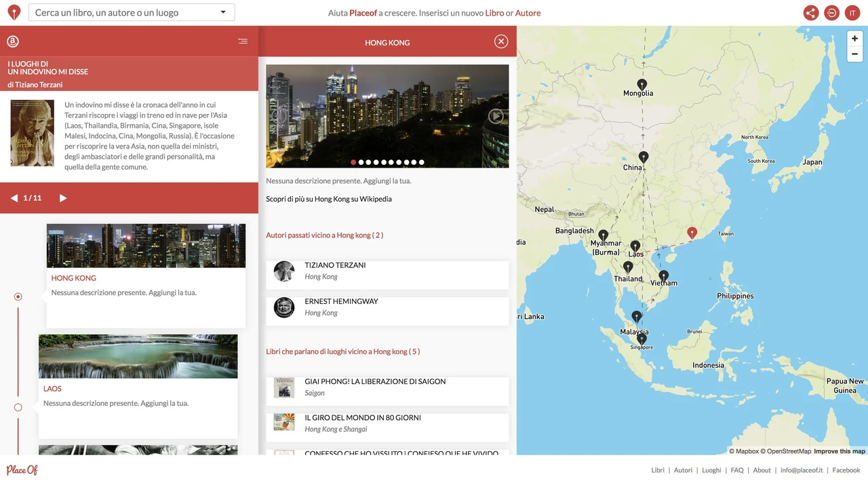Click the Myanmar map pin
The height and width of the screenshot is (490, 868).
[x=603, y=236]
